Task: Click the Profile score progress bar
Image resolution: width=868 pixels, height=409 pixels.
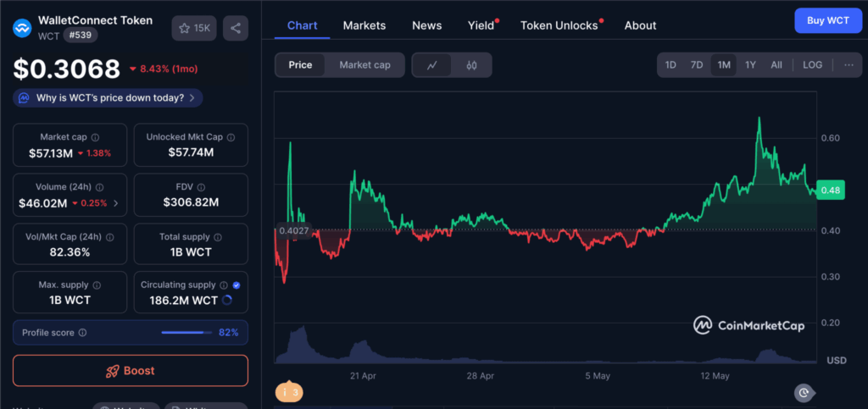Action: [x=186, y=333]
